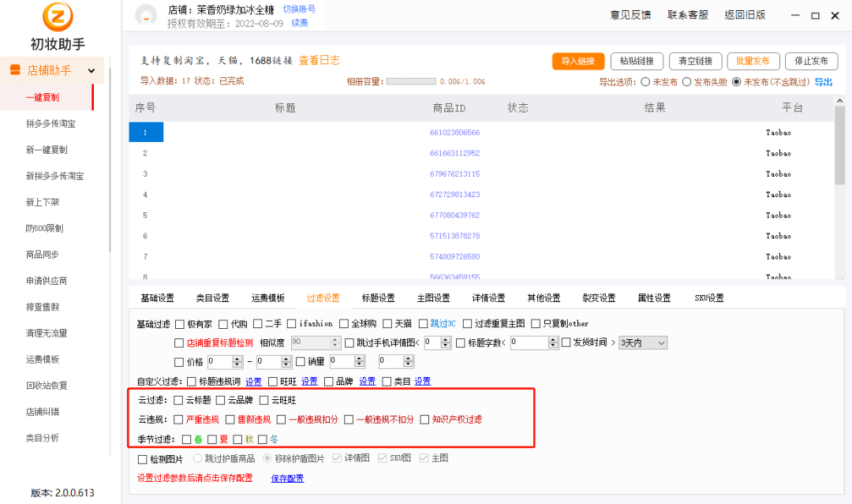
Task: Click the first 销量 field spinner arrows
Action: tap(359, 361)
